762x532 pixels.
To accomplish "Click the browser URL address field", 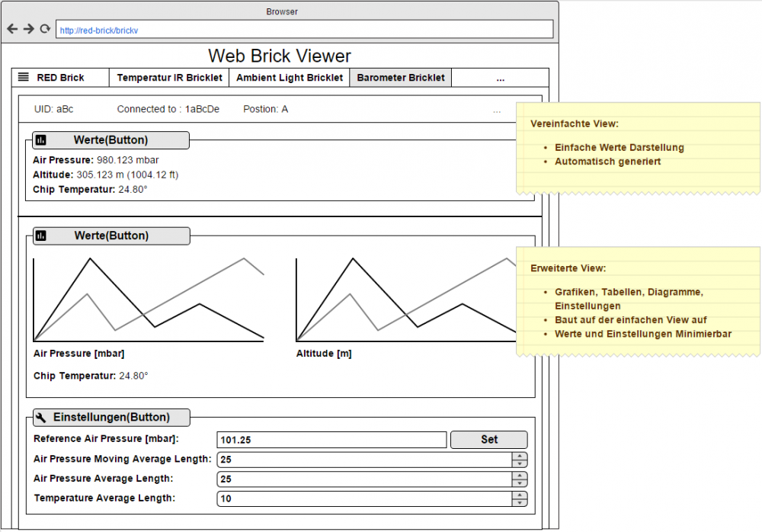I will click(303, 28).
